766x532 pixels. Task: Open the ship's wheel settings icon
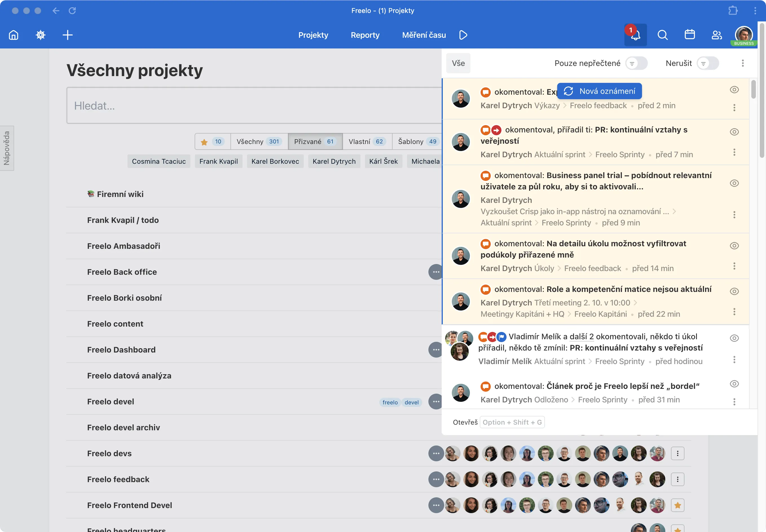click(x=41, y=35)
